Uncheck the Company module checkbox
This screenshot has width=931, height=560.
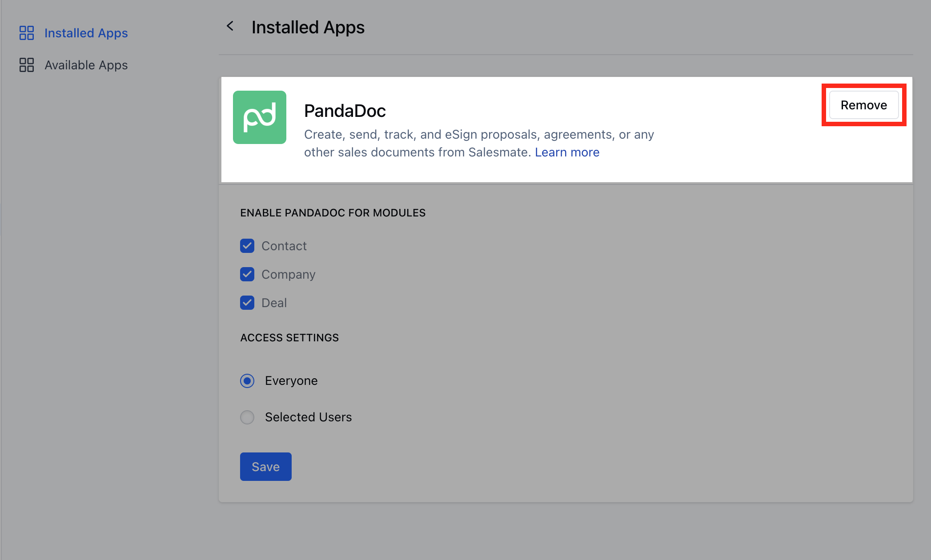247,274
